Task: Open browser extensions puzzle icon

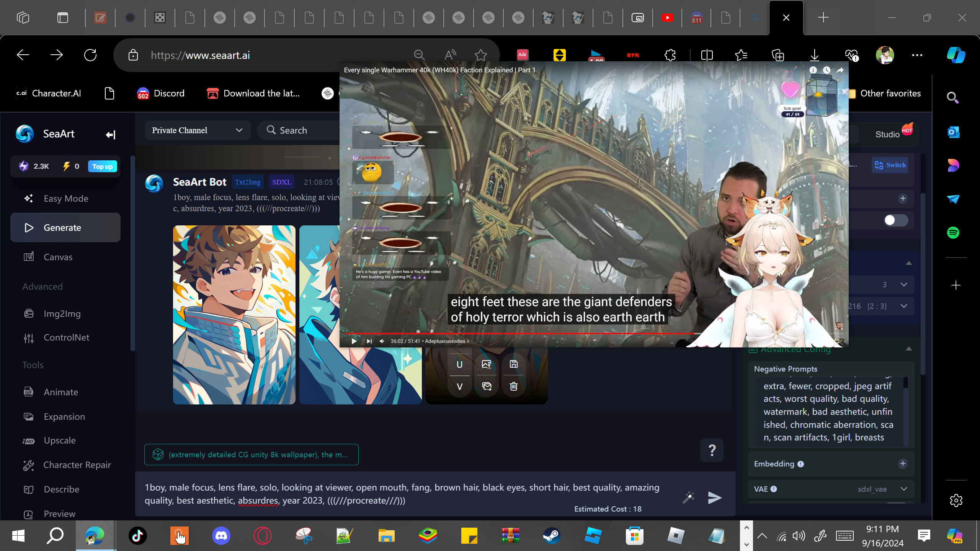Action: (x=670, y=55)
